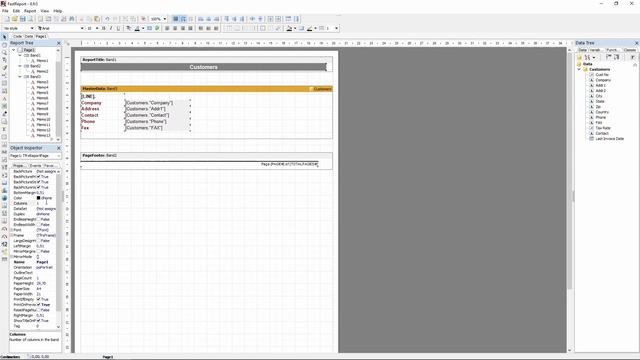Viewport: 640px width, 360px height.
Task: Switch to the Code tab
Action: tap(17, 36)
